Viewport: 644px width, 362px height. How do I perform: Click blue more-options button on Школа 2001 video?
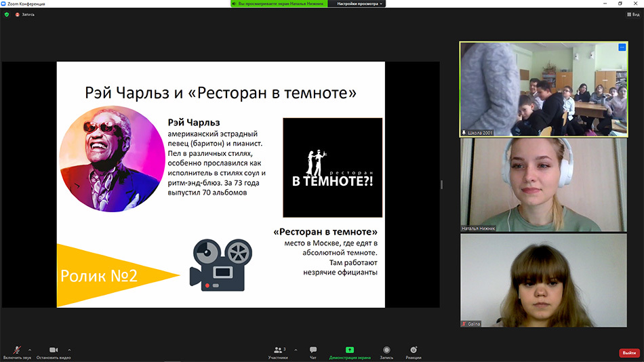622,47
